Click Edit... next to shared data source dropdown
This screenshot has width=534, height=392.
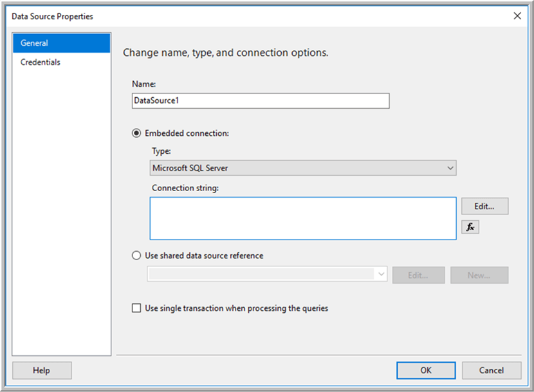[x=418, y=275]
